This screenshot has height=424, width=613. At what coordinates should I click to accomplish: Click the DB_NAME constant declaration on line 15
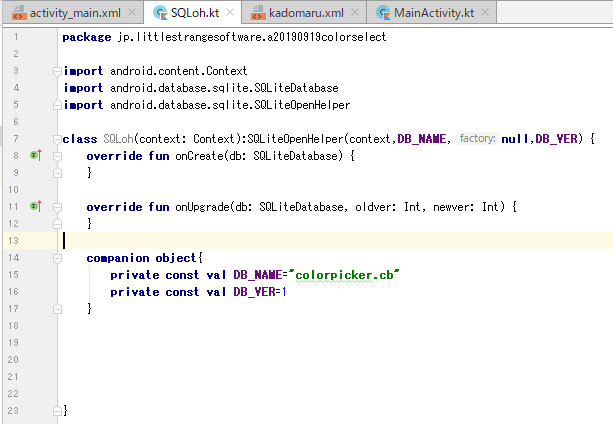[258, 275]
